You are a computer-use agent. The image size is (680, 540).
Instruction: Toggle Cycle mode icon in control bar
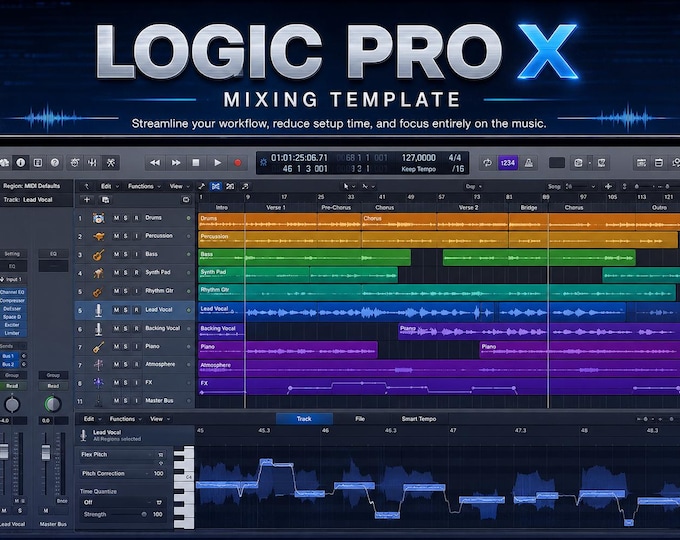pos(487,163)
